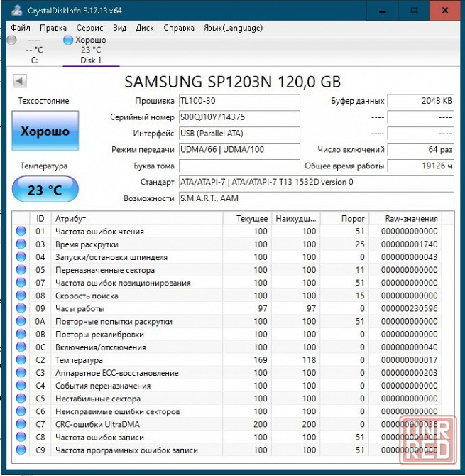Click the Прошивка field TL100-30
465x476 pixels.
(240, 101)
